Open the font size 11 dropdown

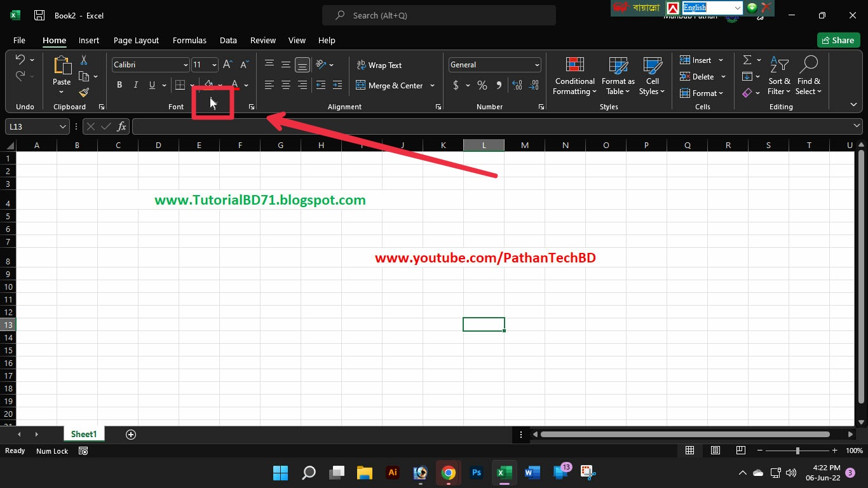214,65
